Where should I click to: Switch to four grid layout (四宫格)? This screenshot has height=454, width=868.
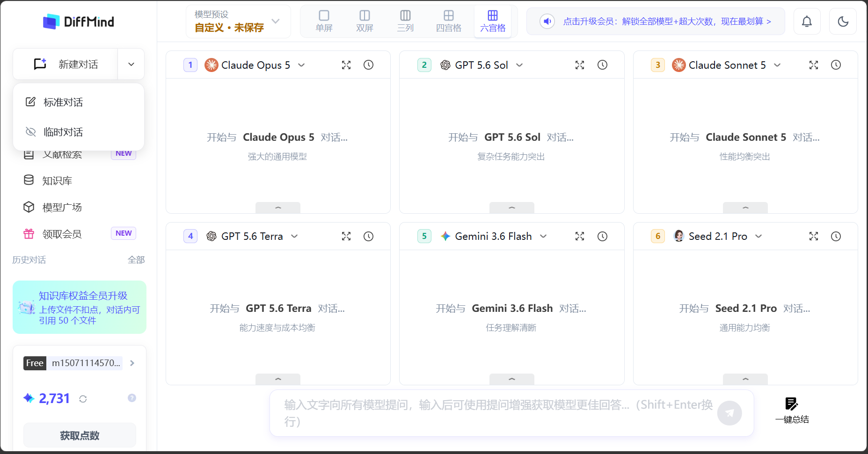448,22
